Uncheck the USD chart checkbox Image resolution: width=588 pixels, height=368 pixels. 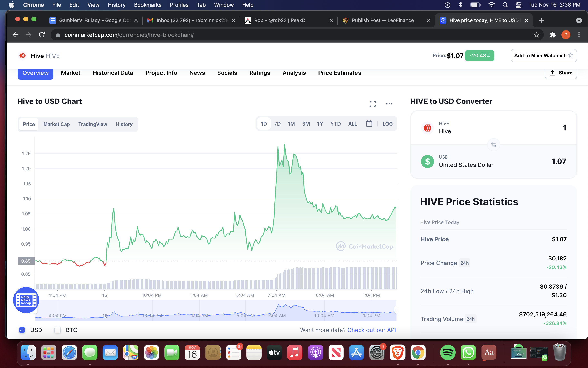[22, 330]
